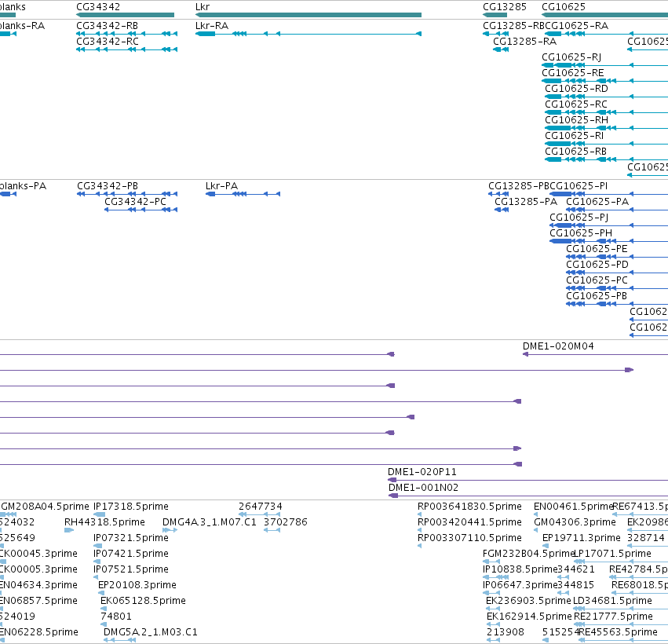The width and height of the screenshot is (668, 644).
Task: Select EST EK065128.5prime
Action: 143,601
